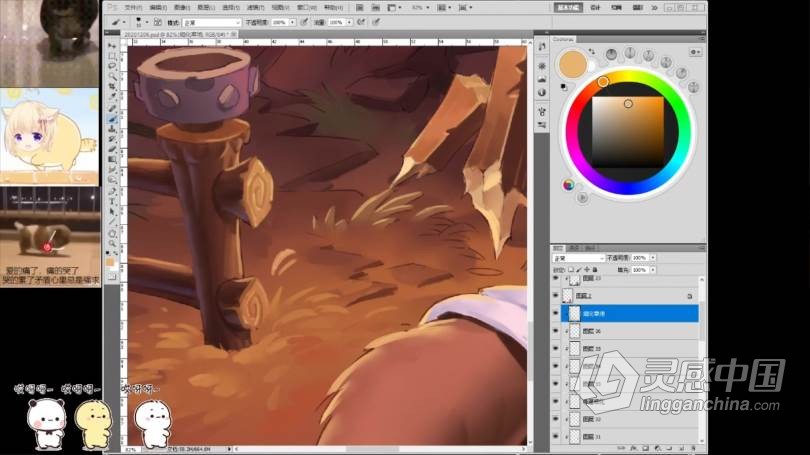This screenshot has height=455, width=810.
Task: Select the Brush tool in toolbox
Action: pos(112,119)
